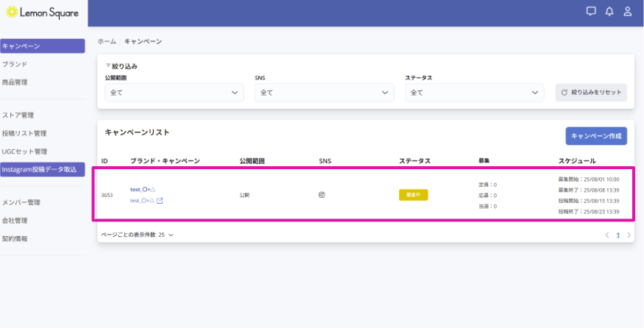The height and width of the screenshot is (328, 644).
Task: Go to next page arrow
Action: point(629,235)
